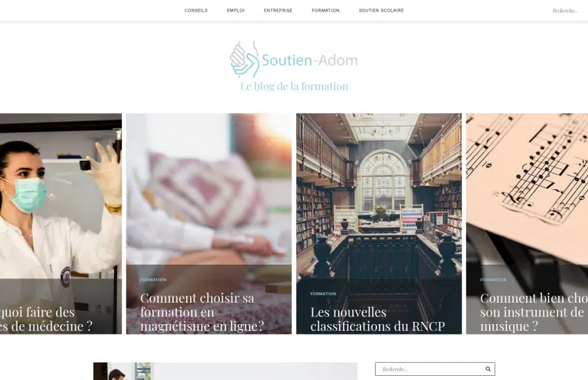
Task: Click Formation tag above magnétisme article
Action: [153, 280]
